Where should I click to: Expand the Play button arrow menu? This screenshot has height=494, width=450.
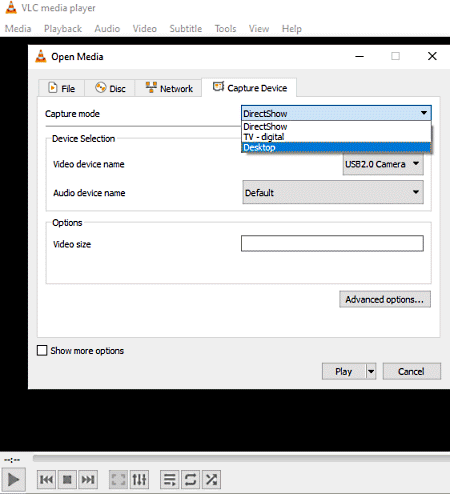point(371,371)
